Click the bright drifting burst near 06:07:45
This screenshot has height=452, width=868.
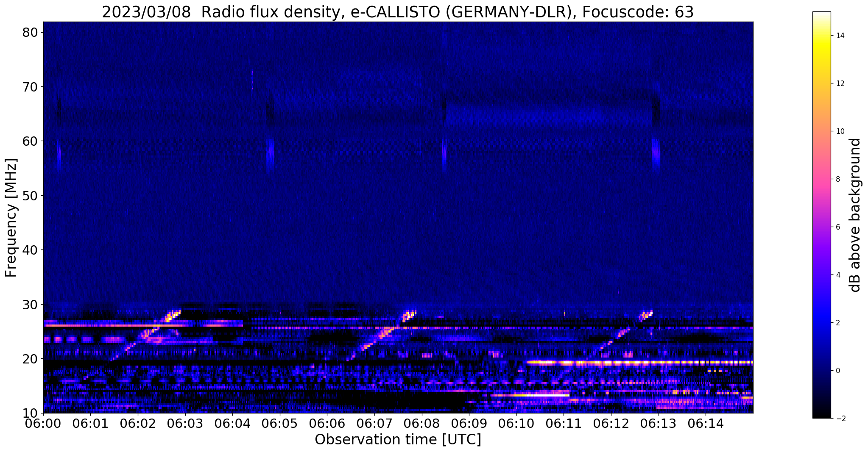point(409,316)
